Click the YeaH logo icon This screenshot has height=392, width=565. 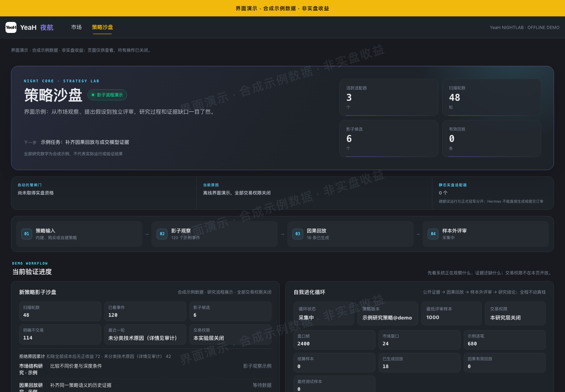pos(11,27)
